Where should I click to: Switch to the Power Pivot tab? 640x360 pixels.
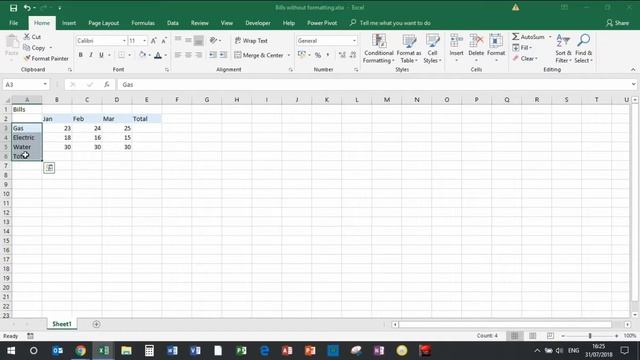pyautogui.click(x=322, y=23)
